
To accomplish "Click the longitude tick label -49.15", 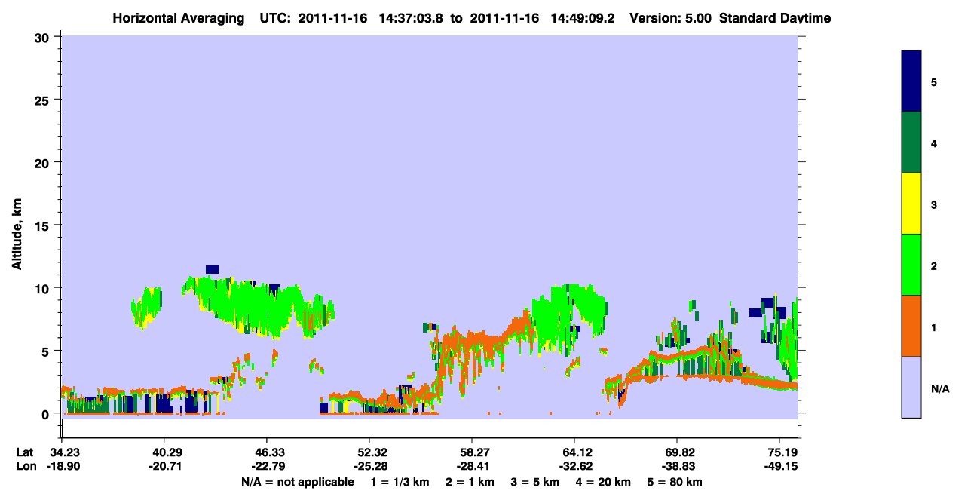I will tap(781, 466).
